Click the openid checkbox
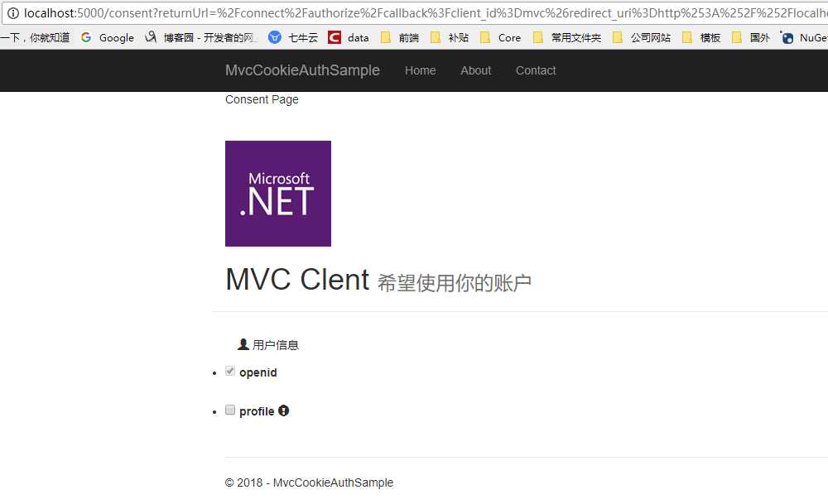 tap(229, 371)
